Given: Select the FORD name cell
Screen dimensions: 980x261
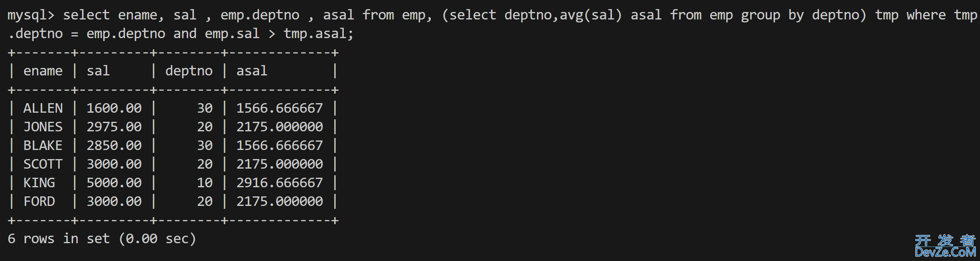Looking at the screenshot, I should point(39,201).
